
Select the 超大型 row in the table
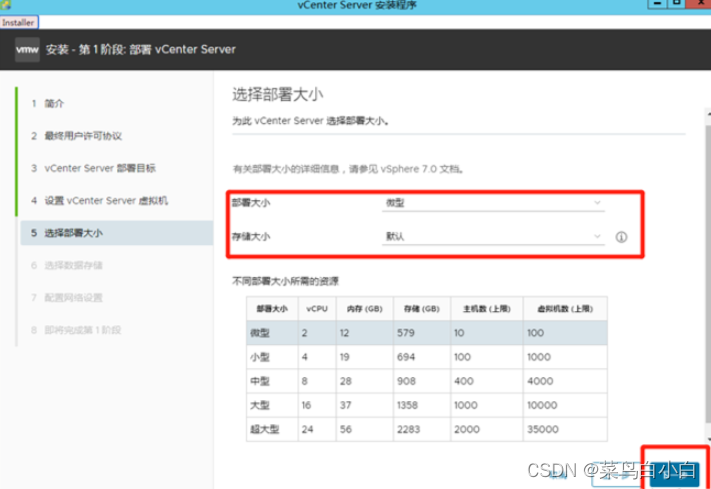point(427,429)
